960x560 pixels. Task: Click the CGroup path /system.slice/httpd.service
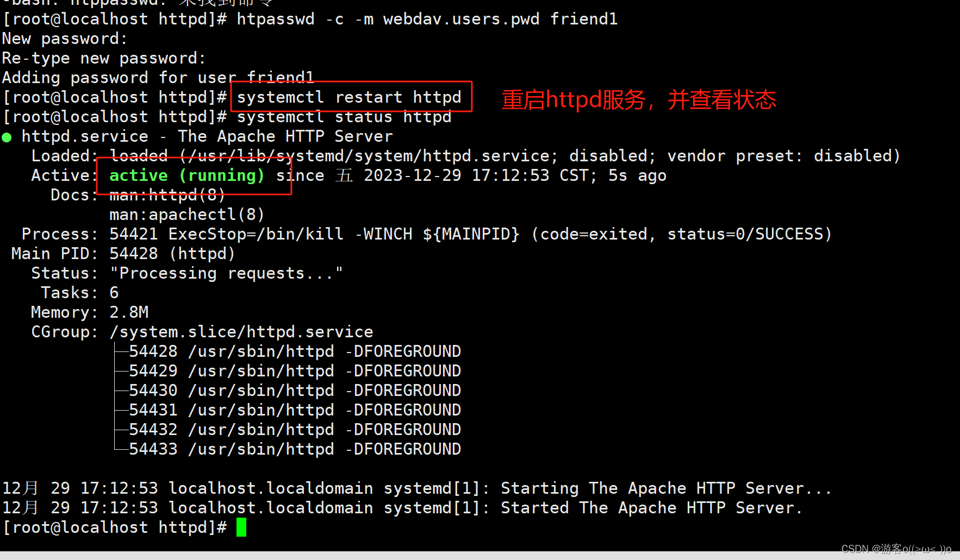click(x=241, y=332)
